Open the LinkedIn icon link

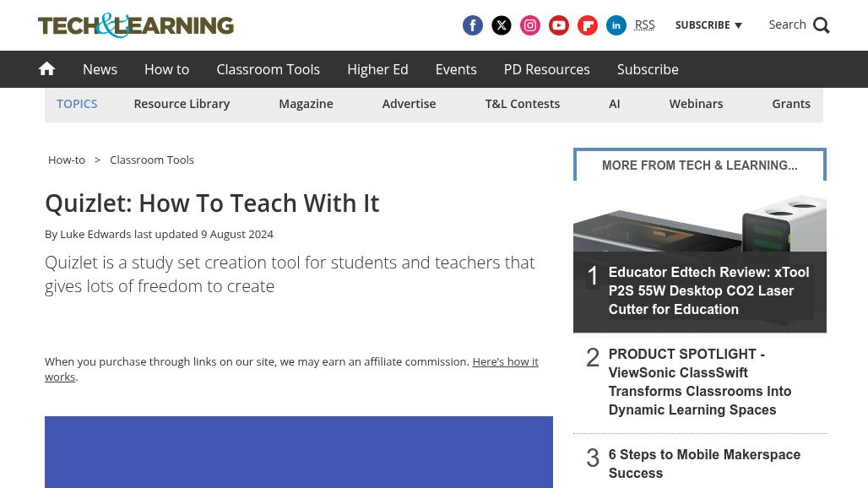pyautogui.click(x=616, y=25)
